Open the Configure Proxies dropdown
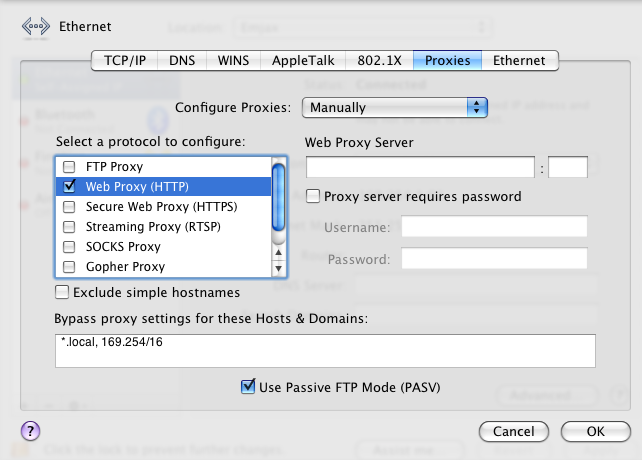This screenshot has height=460, width=642. pyautogui.click(x=396, y=107)
